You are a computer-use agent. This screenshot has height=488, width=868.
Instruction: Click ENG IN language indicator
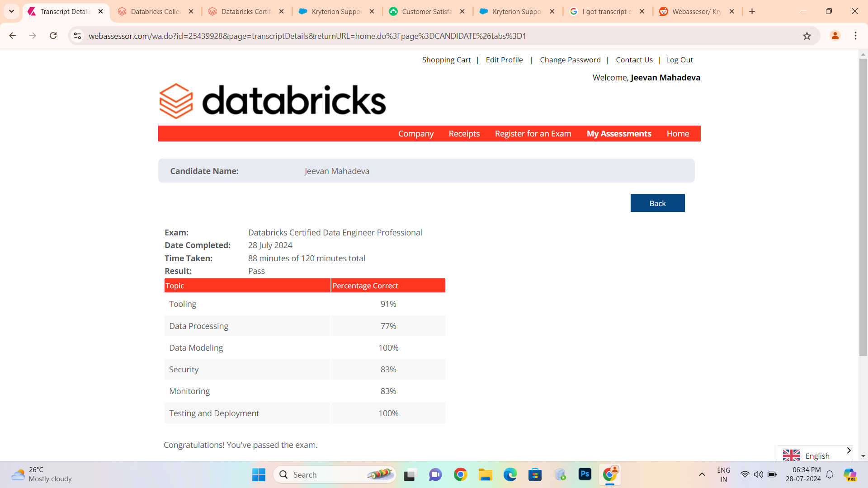(723, 474)
